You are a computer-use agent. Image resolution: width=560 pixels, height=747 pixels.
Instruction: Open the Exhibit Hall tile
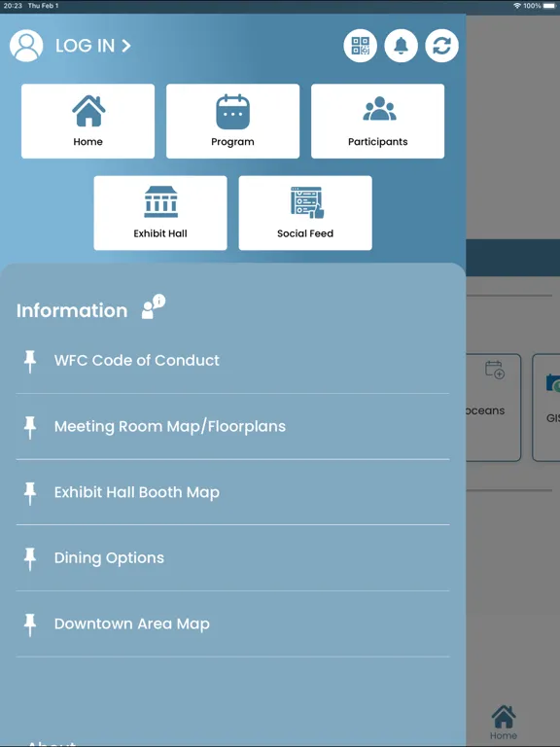pyautogui.click(x=160, y=213)
